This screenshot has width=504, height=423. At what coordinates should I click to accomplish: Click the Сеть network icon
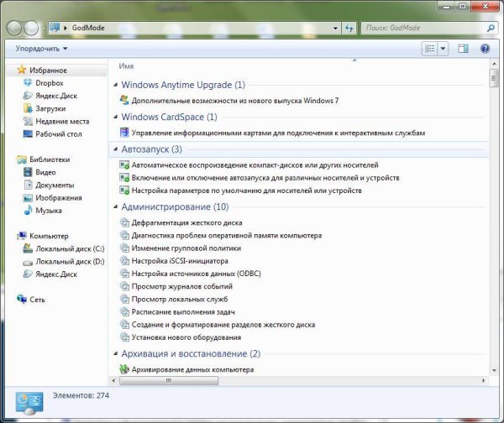click(22, 299)
